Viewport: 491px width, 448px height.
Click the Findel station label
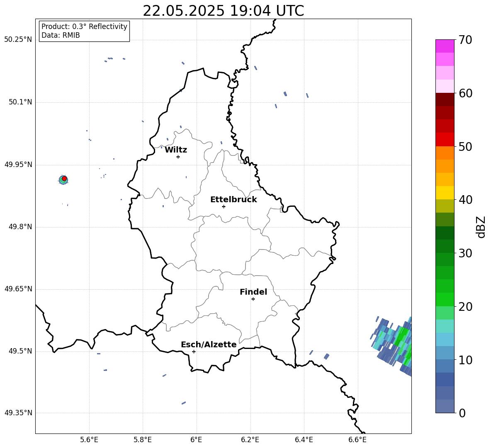tap(253, 292)
